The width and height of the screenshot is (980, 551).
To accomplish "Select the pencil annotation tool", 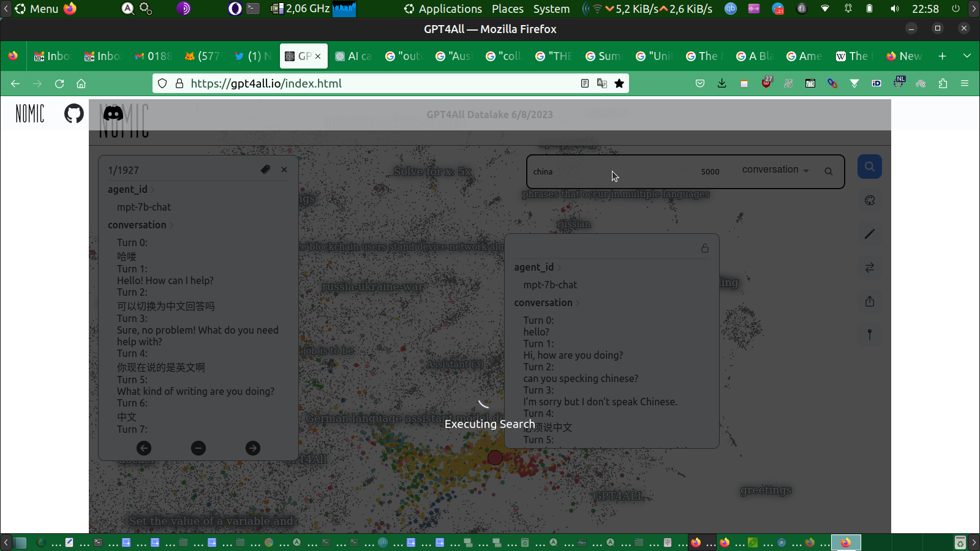I will point(870,234).
